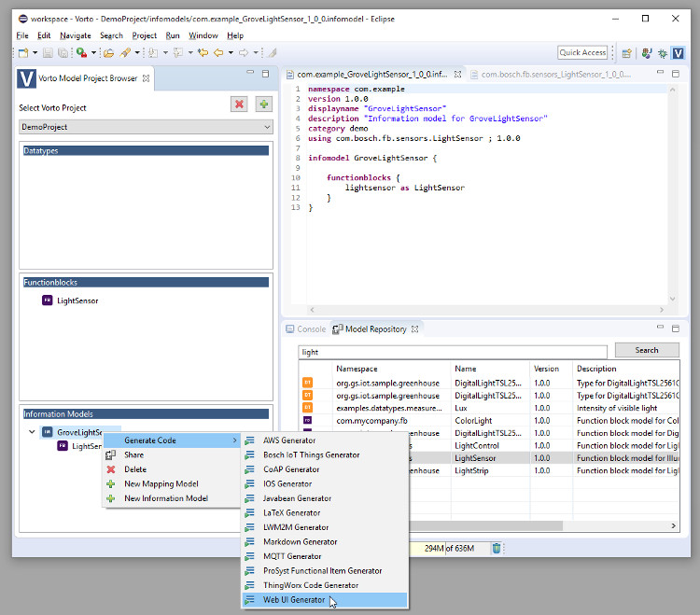Click the Next Annotation toolbar icon
The width and height of the screenshot is (700, 615).
point(153,53)
